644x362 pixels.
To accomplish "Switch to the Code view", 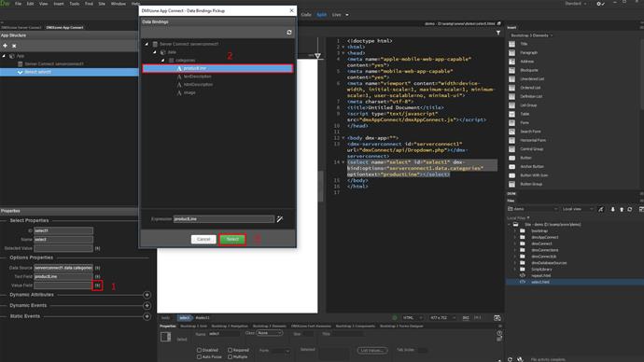I will click(x=306, y=15).
